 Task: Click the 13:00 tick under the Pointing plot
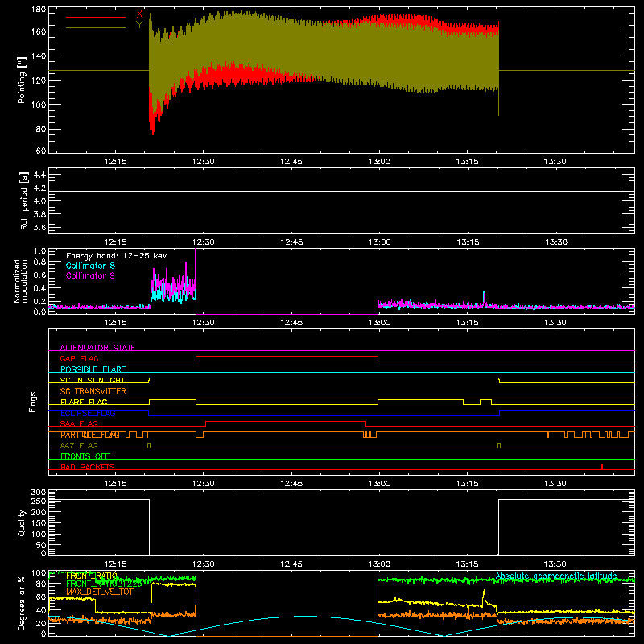point(379,162)
